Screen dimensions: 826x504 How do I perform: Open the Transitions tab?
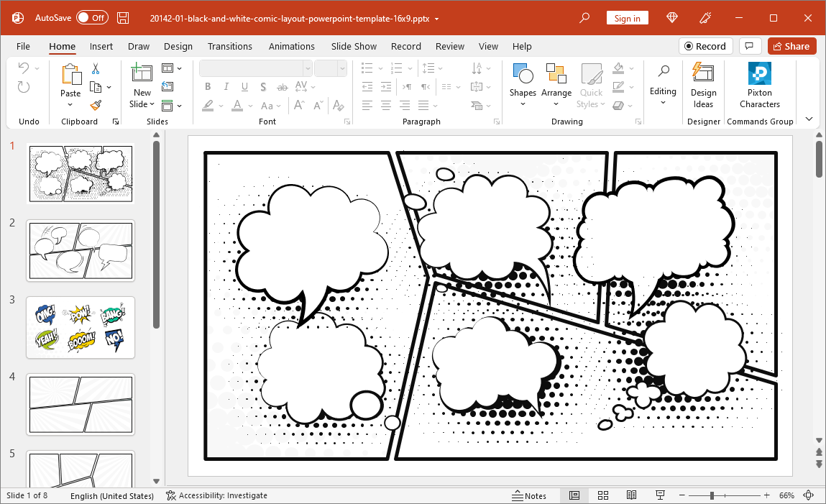(229, 46)
